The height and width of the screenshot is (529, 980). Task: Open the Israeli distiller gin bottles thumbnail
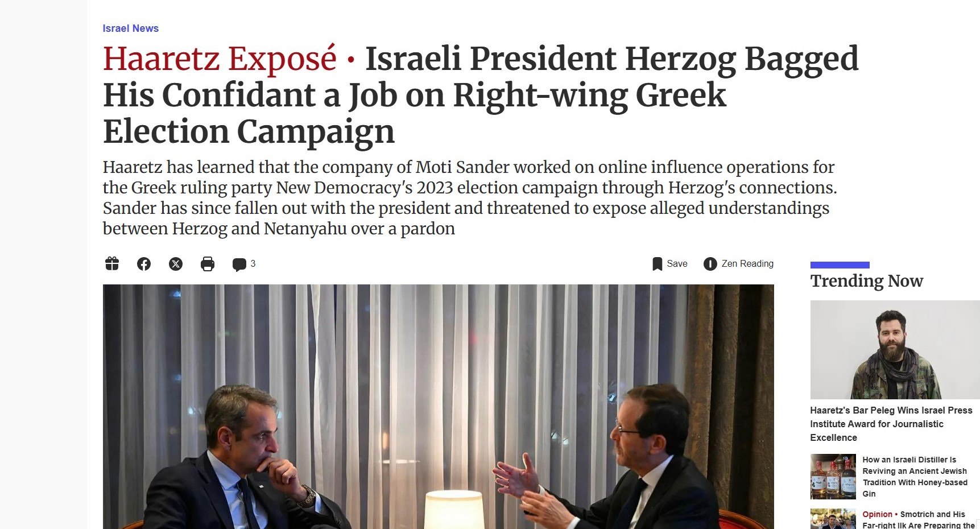[x=833, y=477]
